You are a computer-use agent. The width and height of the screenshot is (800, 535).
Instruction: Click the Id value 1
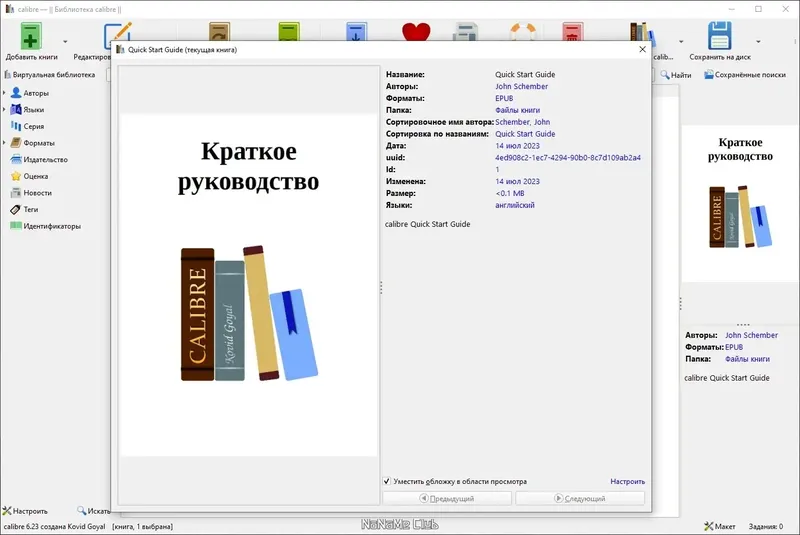click(x=497, y=169)
